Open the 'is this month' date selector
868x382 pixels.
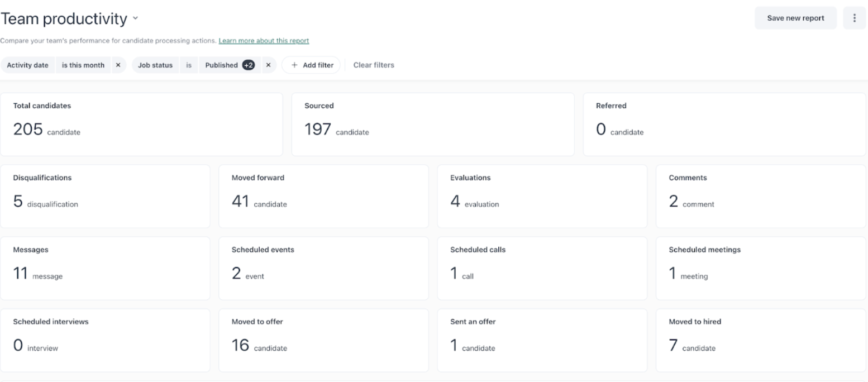83,65
